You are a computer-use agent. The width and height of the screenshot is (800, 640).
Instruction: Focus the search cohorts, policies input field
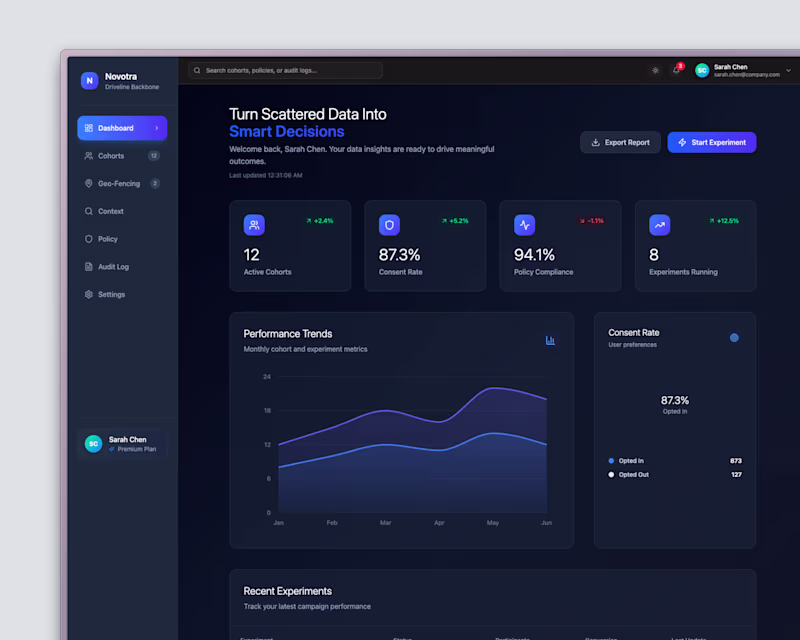coord(285,70)
